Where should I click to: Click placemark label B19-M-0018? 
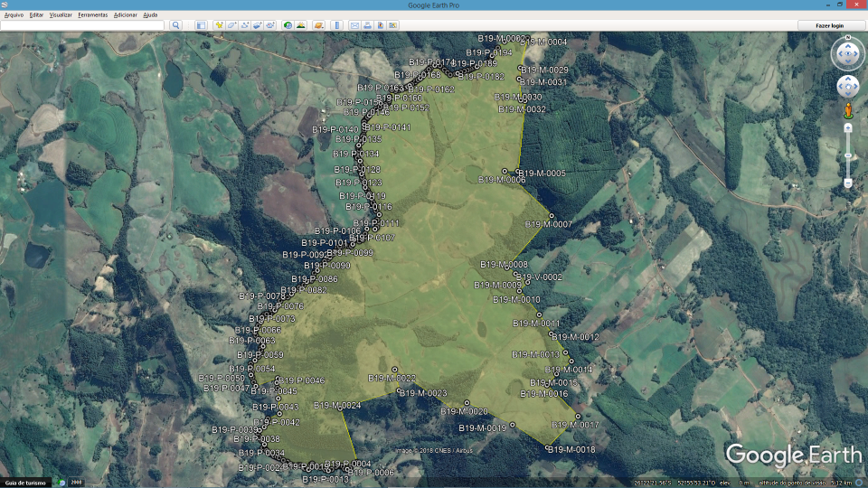click(x=571, y=449)
